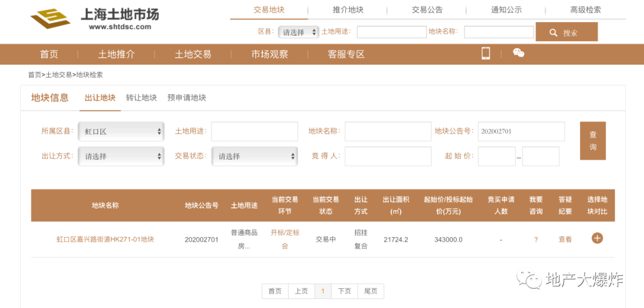Click the Shanghai Land Market logo
The width and height of the screenshot is (644, 308).
[94, 18]
